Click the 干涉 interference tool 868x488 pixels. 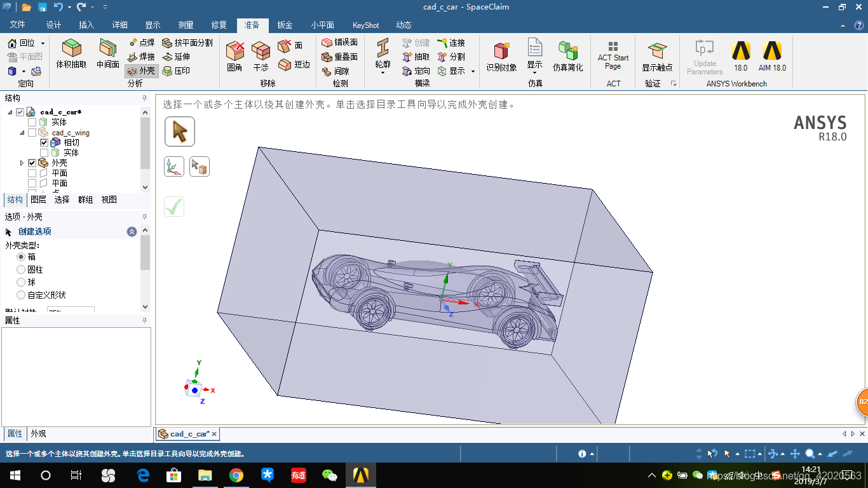pos(261,56)
